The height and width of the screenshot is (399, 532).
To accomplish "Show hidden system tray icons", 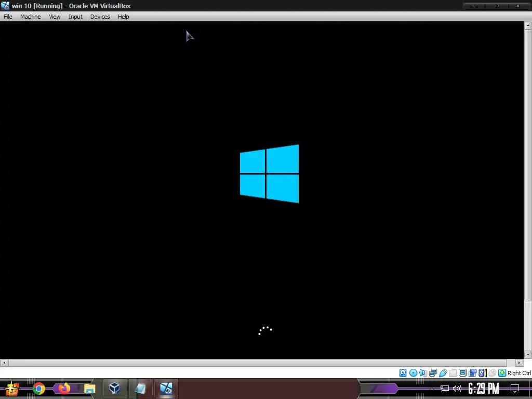I will tap(432, 389).
